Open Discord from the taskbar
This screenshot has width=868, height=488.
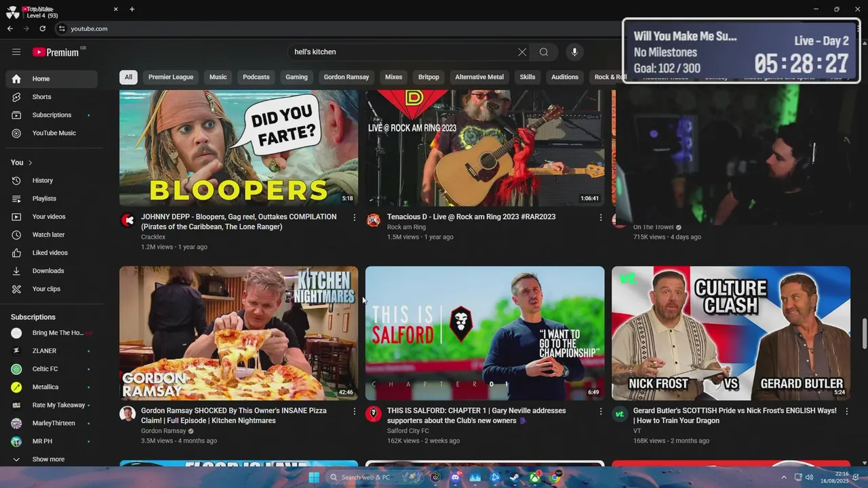pos(455,477)
